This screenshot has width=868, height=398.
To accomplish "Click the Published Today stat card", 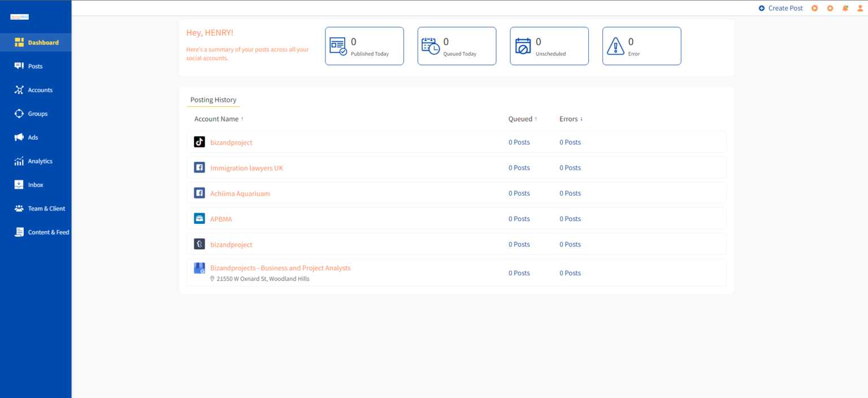I will (x=364, y=46).
